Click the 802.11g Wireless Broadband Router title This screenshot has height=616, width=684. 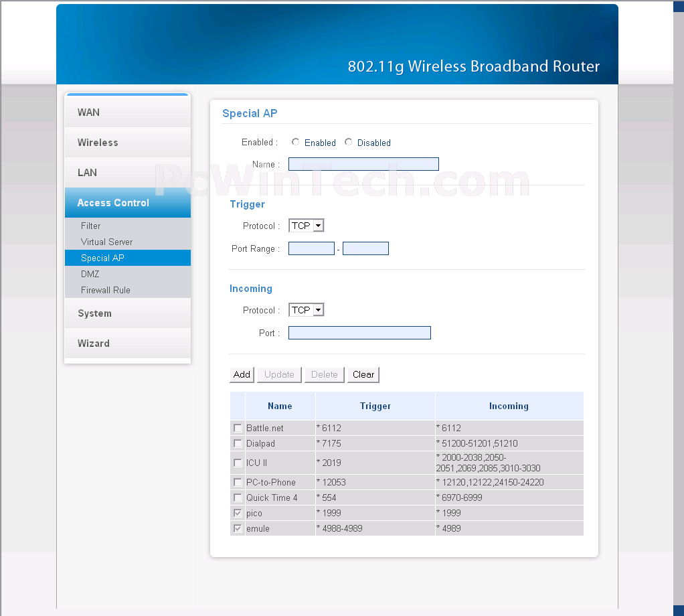(x=474, y=66)
